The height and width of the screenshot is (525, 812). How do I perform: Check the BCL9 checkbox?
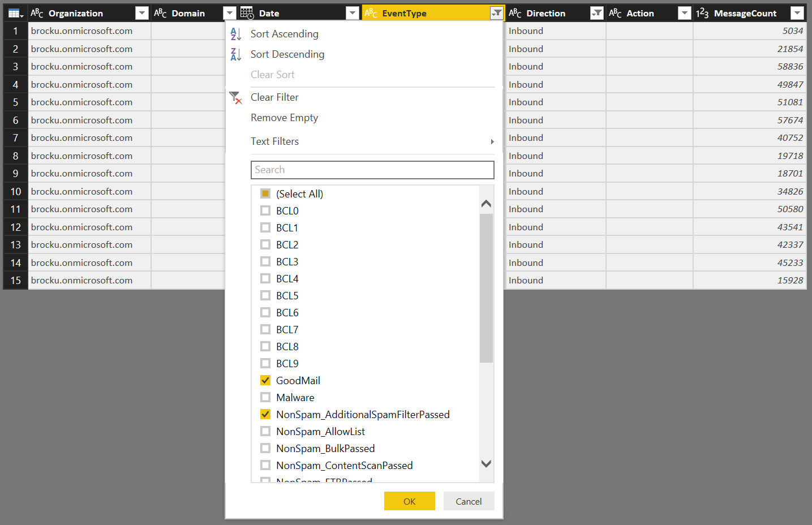click(x=265, y=363)
